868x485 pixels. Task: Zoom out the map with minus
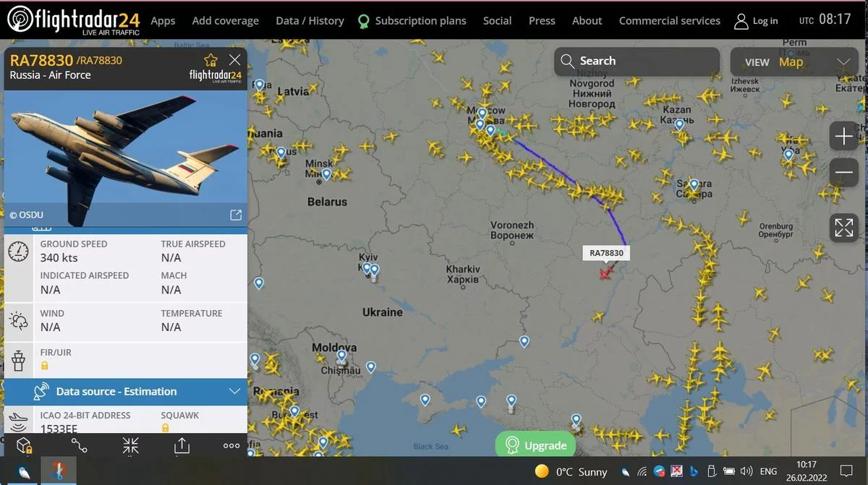(x=844, y=172)
